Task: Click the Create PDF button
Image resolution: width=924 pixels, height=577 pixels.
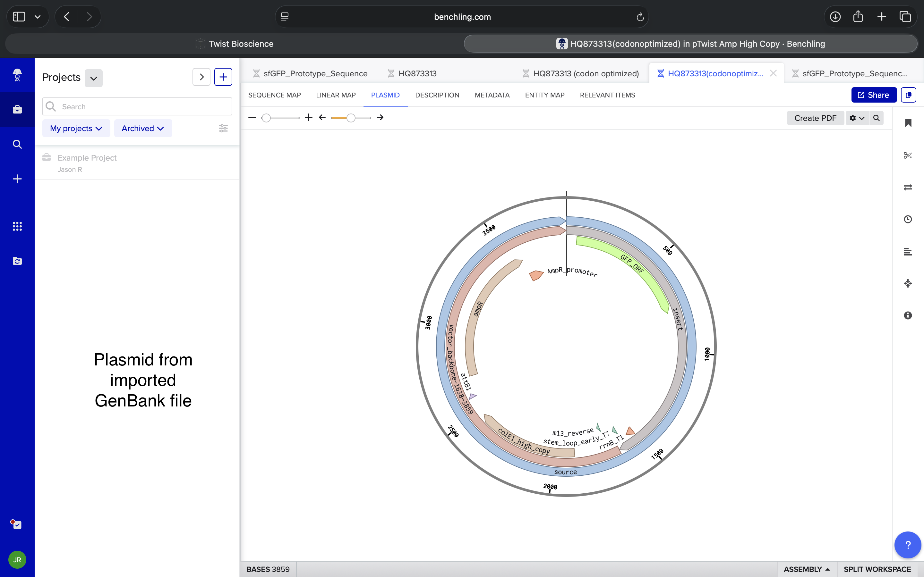Action: point(815,118)
